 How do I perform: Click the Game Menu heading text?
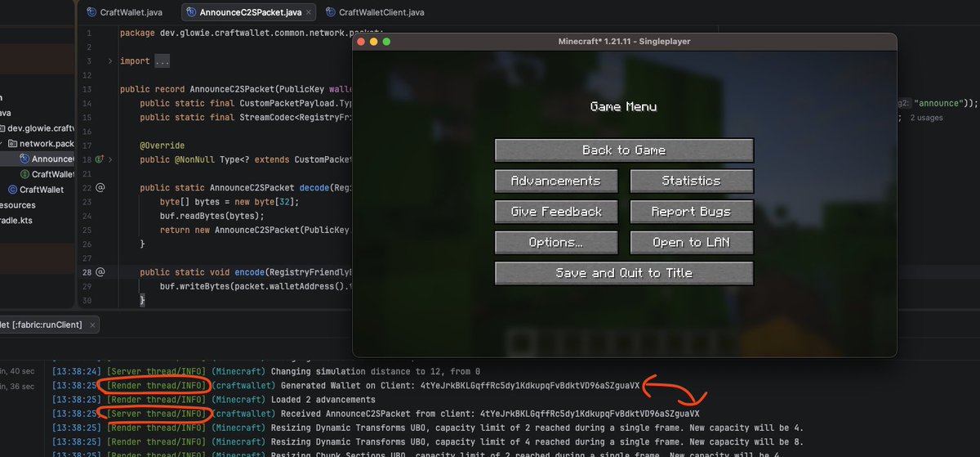coord(624,106)
